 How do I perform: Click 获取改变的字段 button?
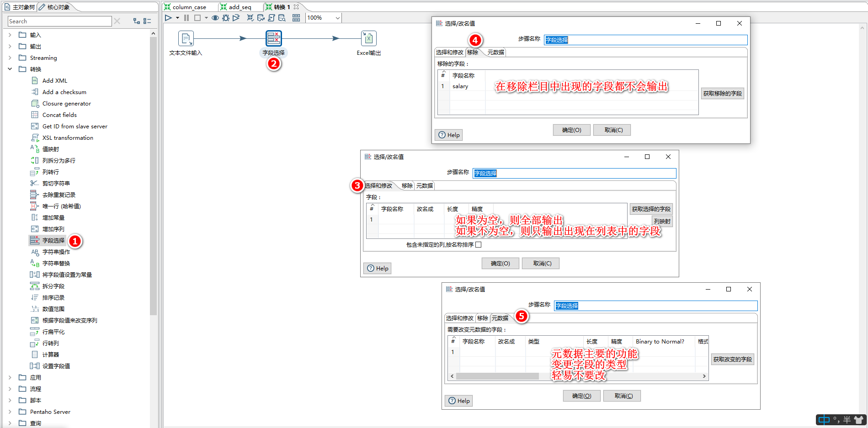click(x=733, y=359)
